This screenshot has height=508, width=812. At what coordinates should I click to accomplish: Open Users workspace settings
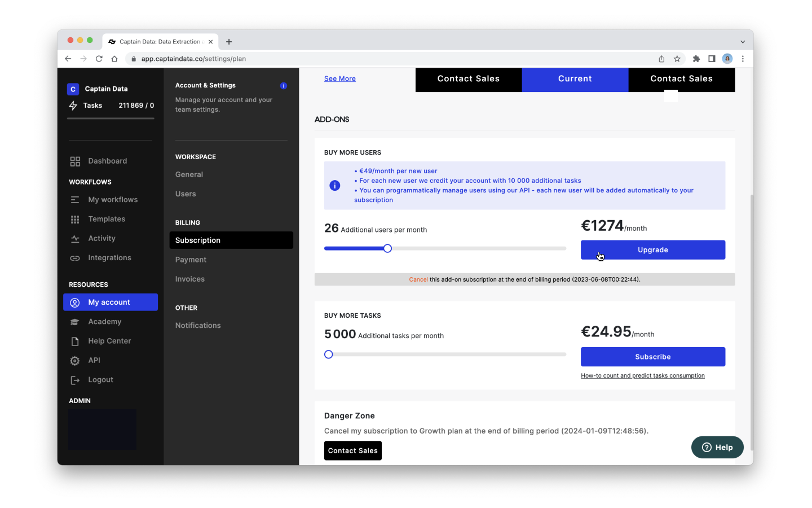pyautogui.click(x=186, y=194)
